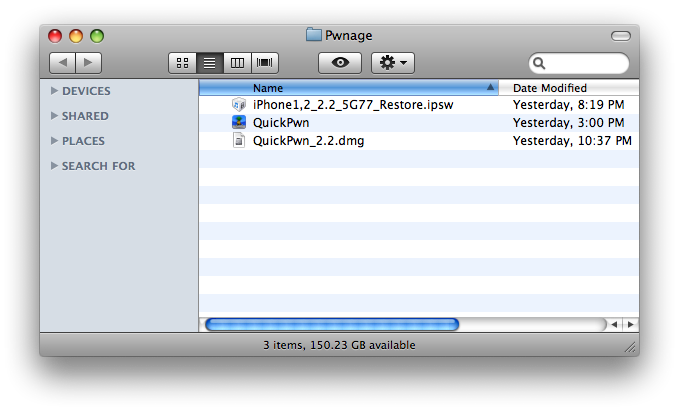Viewport: 679px width, 411px height.
Task: Click the toolbar hide pill button
Action: [x=619, y=36]
